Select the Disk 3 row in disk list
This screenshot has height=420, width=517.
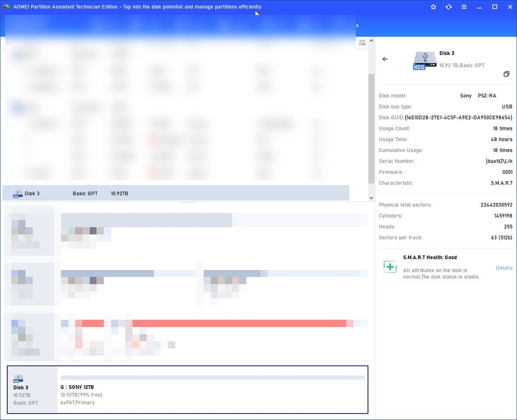point(176,193)
